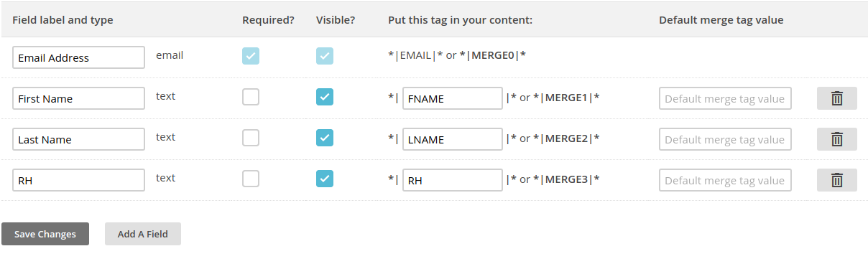Toggle Required checkbox for Last Name
Viewport: 868px width, 269px height.
coord(251,138)
